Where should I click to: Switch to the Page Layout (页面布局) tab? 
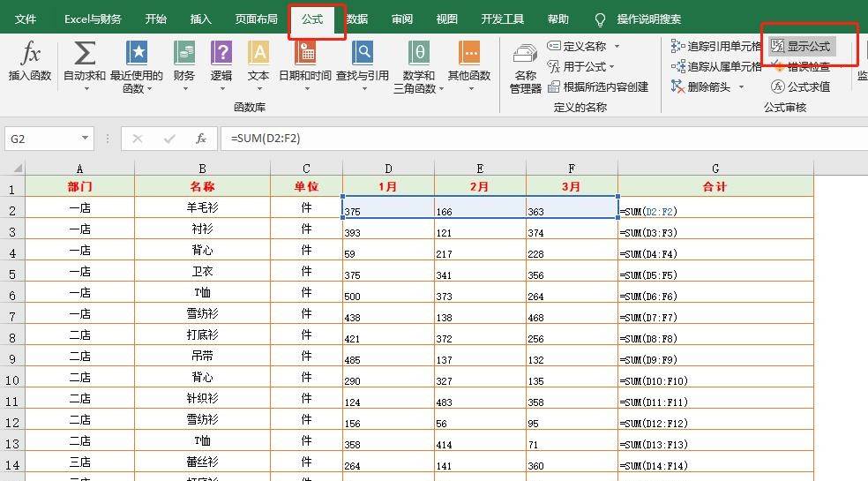coord(257,19)
